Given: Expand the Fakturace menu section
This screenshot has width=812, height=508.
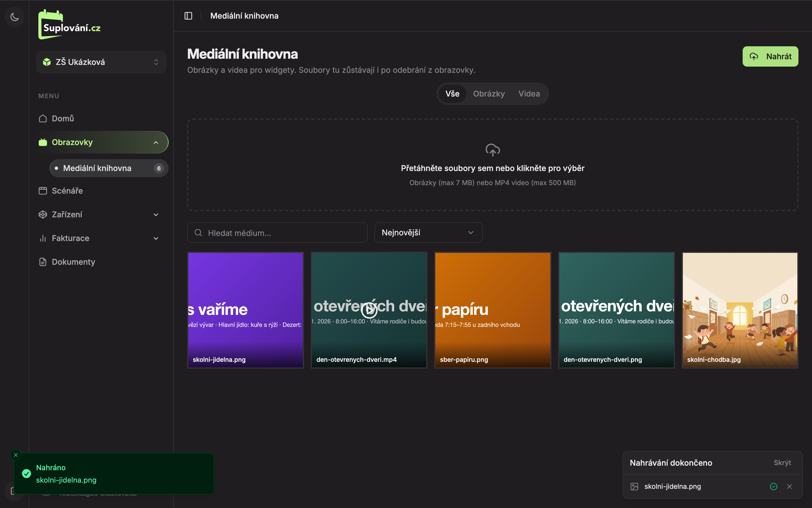Looking at the screenshot, I should [101, 238].
